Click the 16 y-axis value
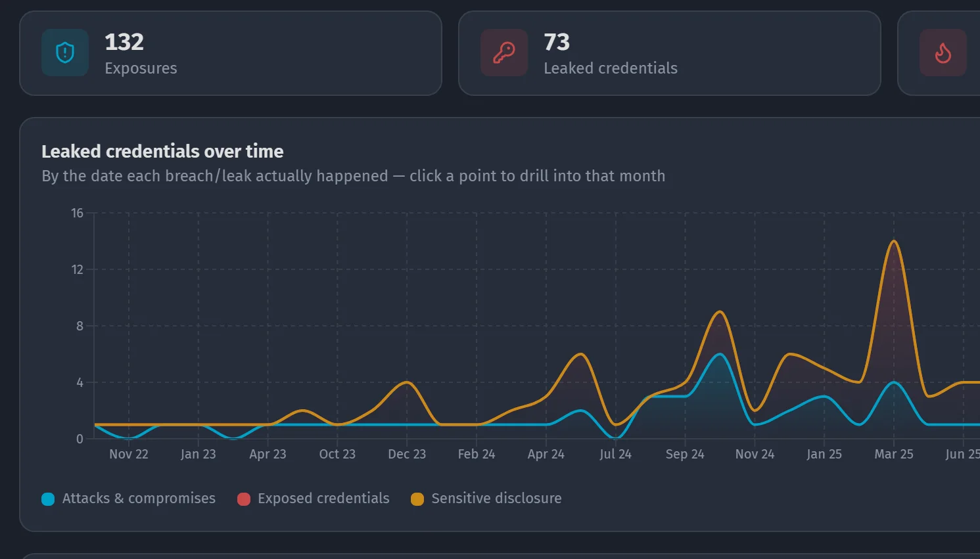 [78, 213]
